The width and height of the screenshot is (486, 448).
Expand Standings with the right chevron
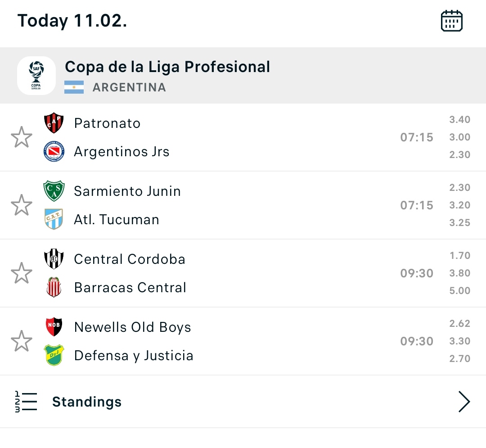(464, 402)
